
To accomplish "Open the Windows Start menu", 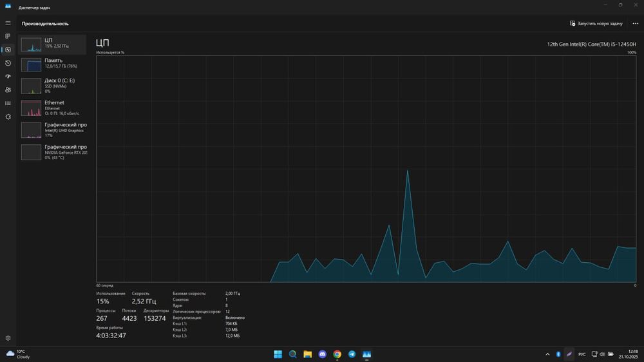I will tap(278, 354).
